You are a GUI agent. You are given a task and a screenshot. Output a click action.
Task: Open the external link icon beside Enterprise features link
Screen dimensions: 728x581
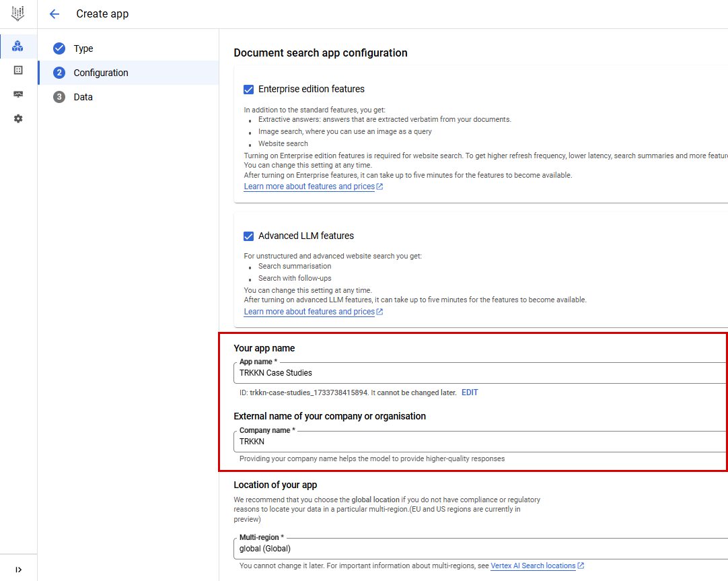(x=381, y=186)
